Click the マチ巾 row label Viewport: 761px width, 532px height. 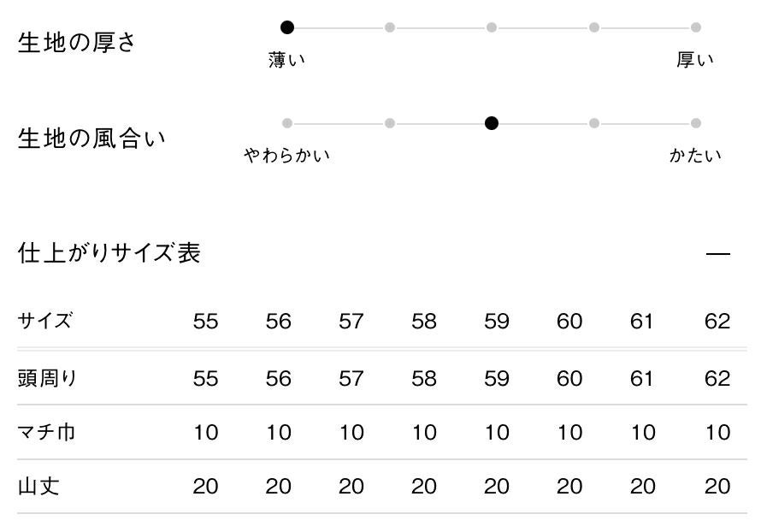pyautogui.click(x=48, y=433)
